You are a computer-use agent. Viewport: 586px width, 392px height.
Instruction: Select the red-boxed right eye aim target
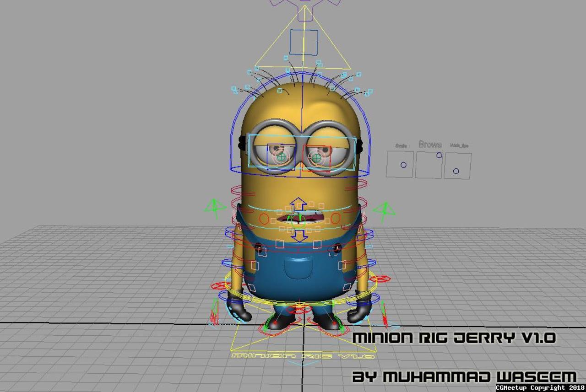(317, 158)
